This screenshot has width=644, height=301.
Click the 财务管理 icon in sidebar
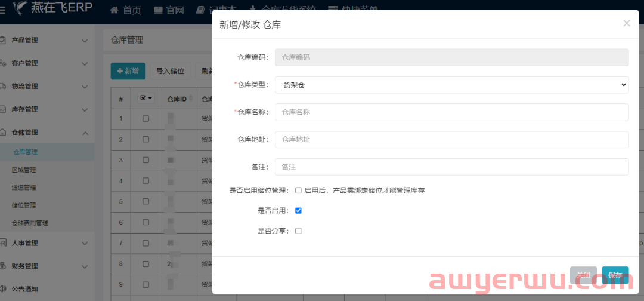point(3,266)
